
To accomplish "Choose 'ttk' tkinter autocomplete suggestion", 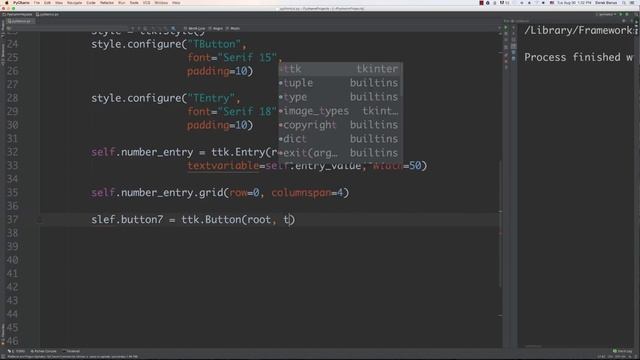I will coord(340,69).
